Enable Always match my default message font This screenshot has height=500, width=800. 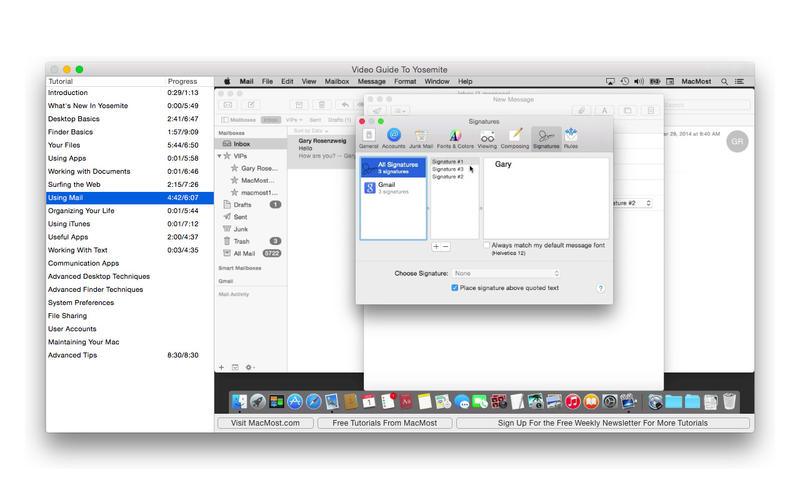487,245
